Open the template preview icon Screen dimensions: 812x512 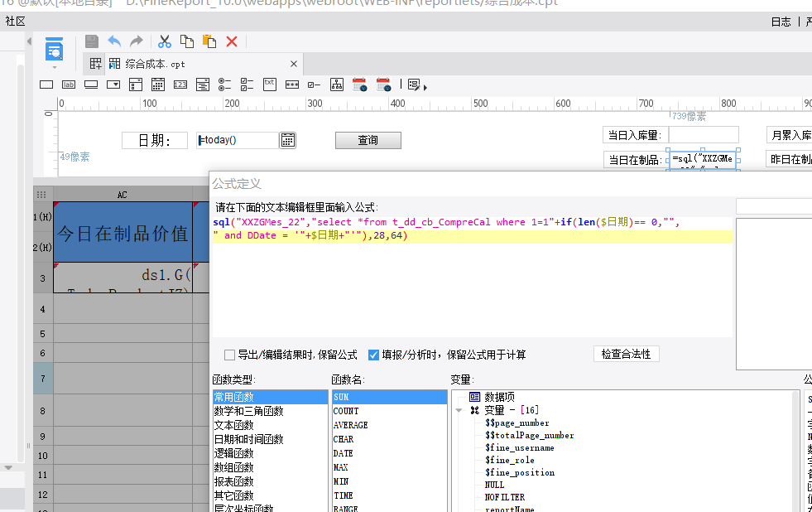point(54,49)
